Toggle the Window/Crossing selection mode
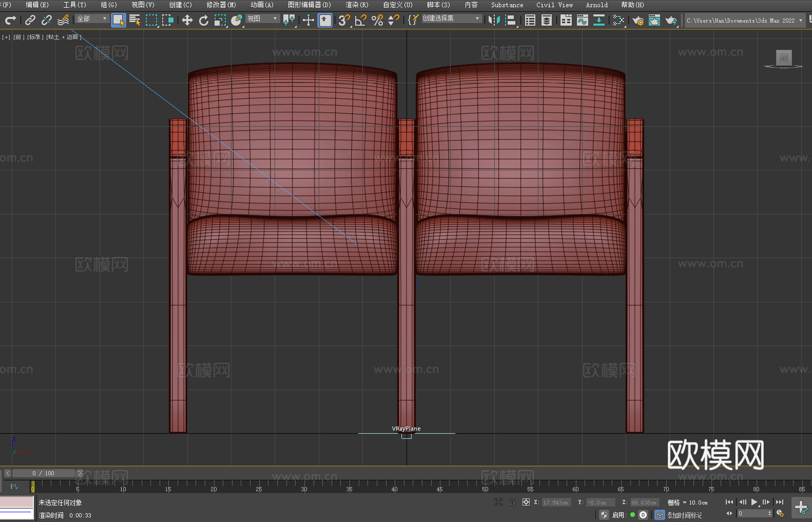 [x=168, y=20]
